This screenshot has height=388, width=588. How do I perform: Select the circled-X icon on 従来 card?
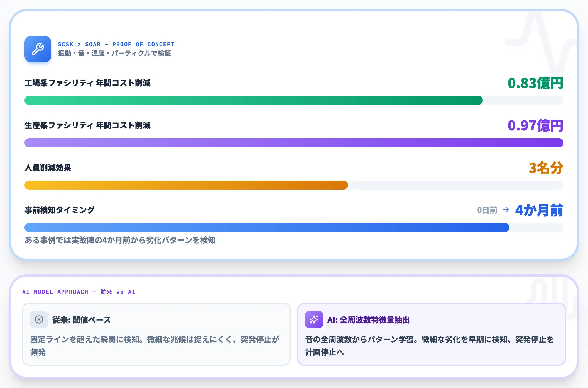pos(39,320)
